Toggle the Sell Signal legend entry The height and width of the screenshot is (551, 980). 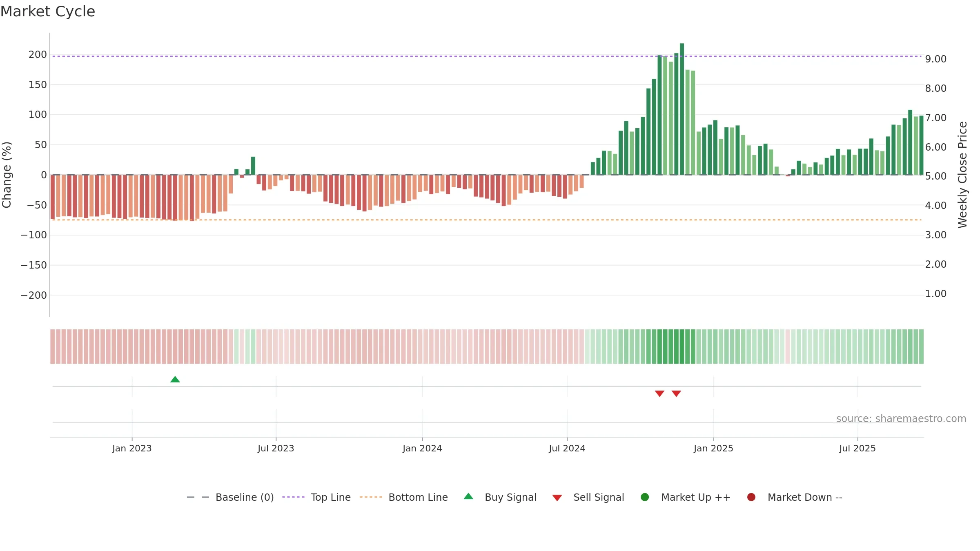click(x=588, y=497)
